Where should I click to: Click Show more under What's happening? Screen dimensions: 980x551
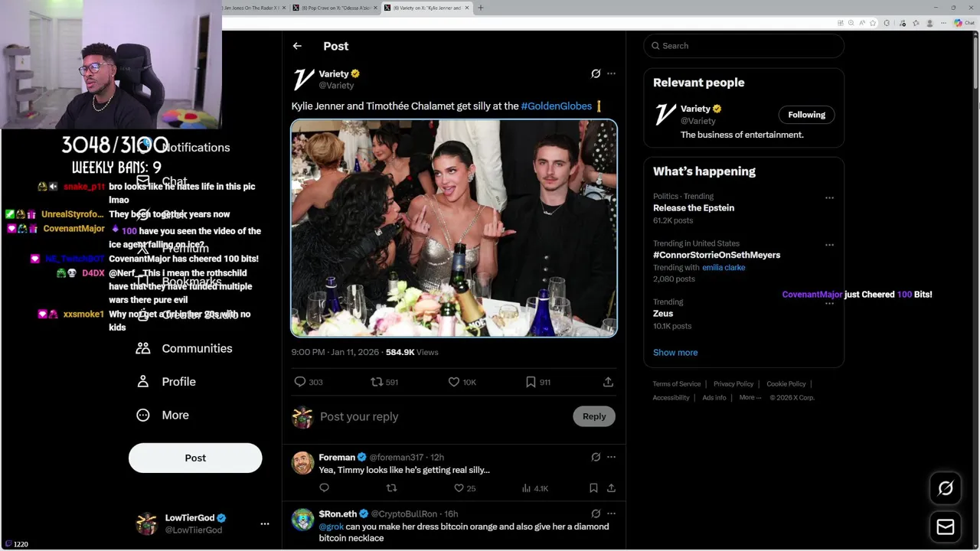pyautogui.click(x=675, y=353)
